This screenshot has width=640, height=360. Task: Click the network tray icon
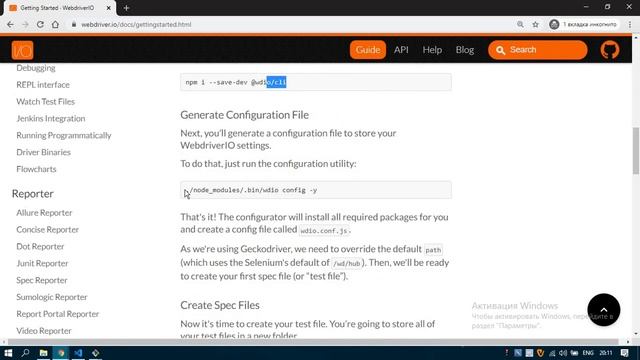pos(552,353)
